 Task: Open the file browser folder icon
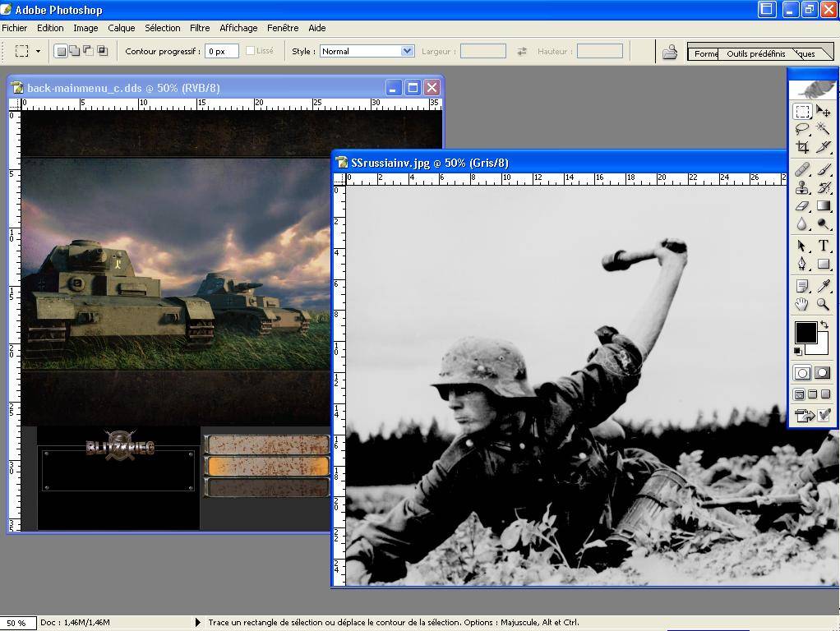pyautogui.click(x=670, y=52)
